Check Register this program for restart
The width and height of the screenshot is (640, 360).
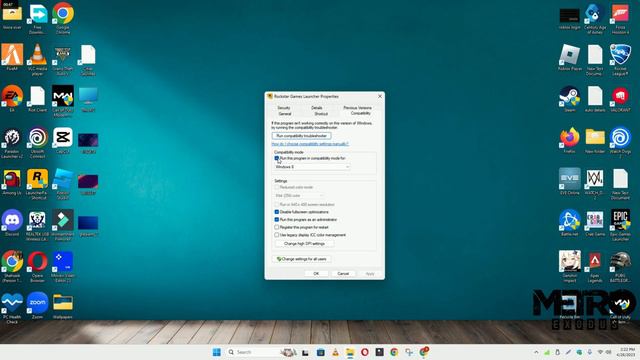pyautogui.click(x=277, y=227)
